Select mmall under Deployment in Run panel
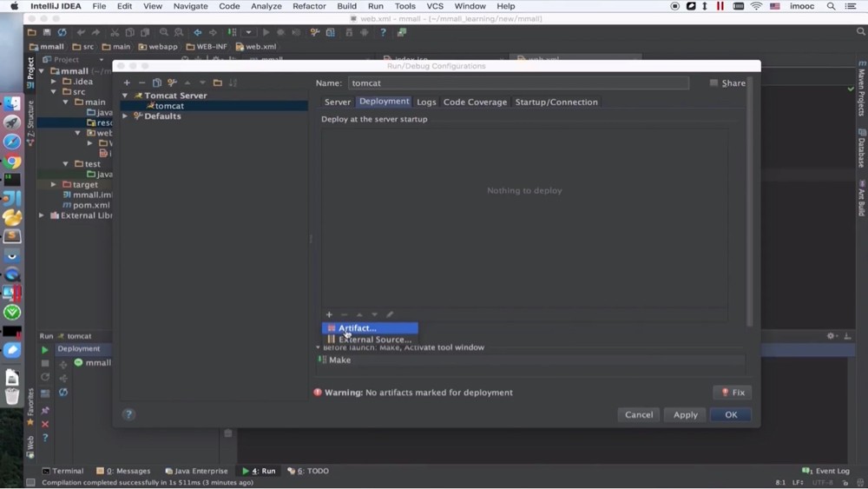Image resolution: width=868 pixels, height=489 pixels. point(93,362)
